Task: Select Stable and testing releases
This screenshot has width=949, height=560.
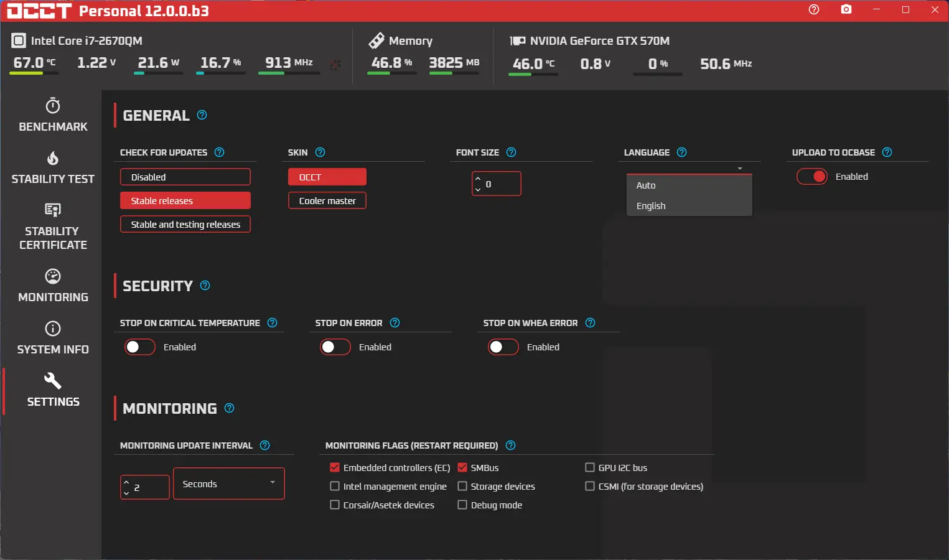Action: click(185, 225)
